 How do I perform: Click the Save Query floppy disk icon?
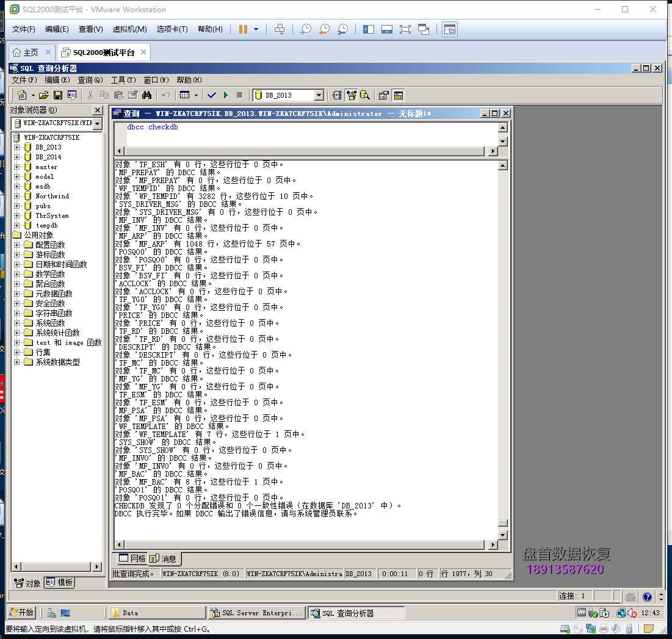point(58,95)
